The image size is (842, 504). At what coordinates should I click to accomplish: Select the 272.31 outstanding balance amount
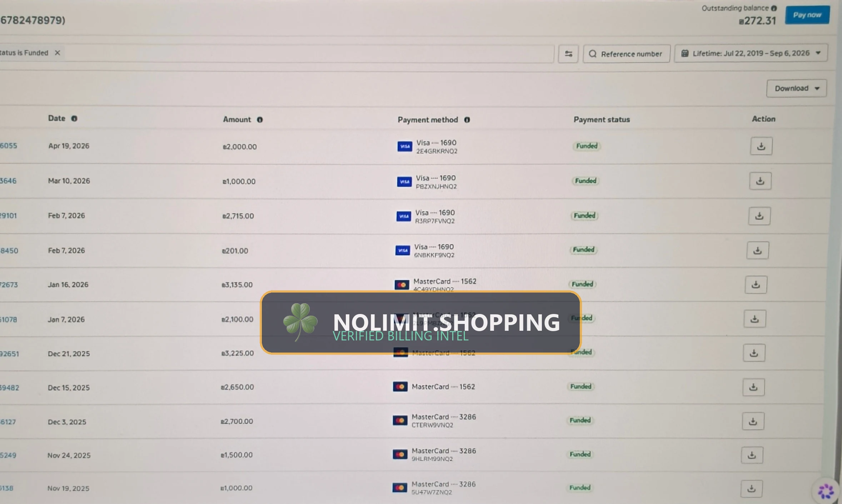click(x=757, y=21)
